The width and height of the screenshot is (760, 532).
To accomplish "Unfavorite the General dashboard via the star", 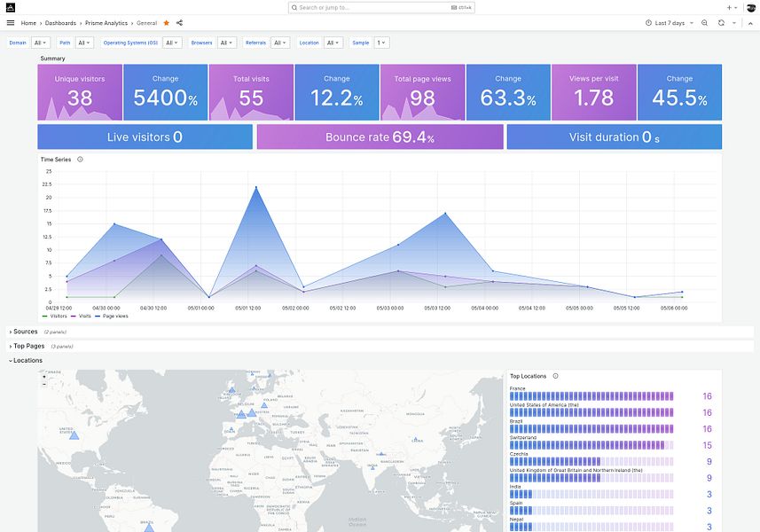I will click(165, 23).
